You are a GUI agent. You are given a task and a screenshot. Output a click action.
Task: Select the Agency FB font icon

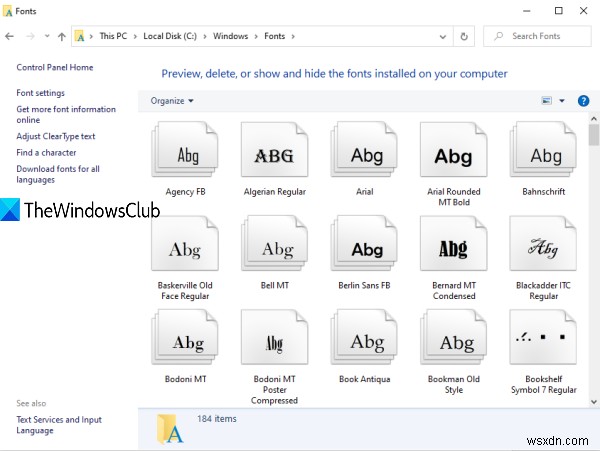[x=185, y=150]
